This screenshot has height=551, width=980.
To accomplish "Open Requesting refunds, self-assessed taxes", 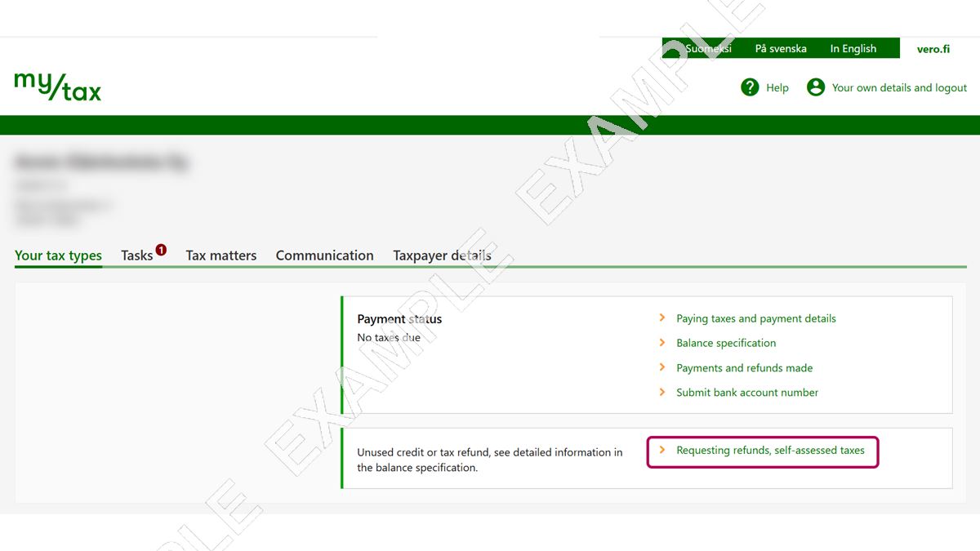I will (x=770, y=450).
